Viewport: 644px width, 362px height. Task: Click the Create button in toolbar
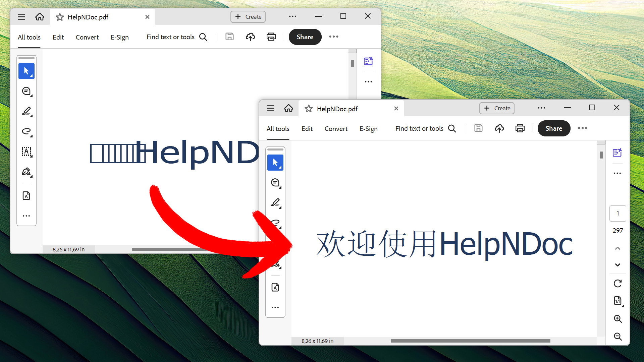[x=498, y=108]
